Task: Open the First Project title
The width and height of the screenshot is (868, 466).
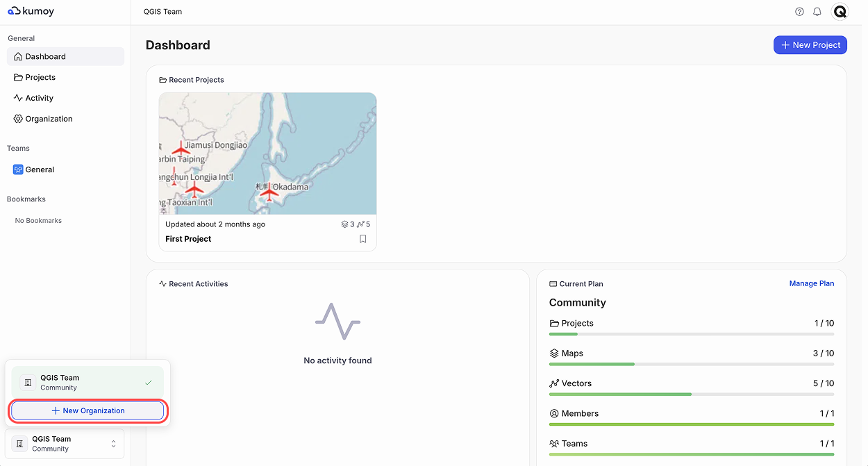Action: click(x=188, y=239)
